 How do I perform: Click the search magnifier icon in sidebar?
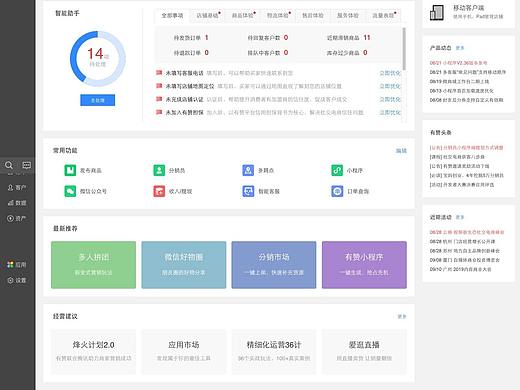tap(9, 165)
